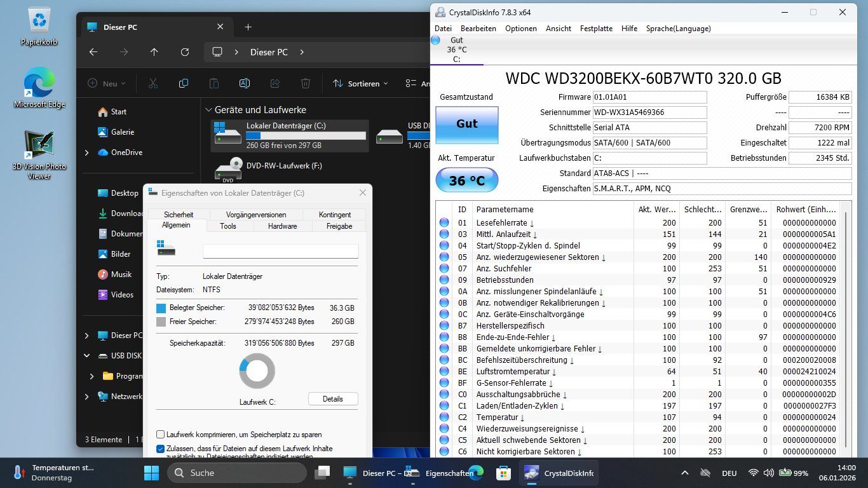
Task: Open the Neu dropdown in Explorer toolbar
Action: coord(107,83)
